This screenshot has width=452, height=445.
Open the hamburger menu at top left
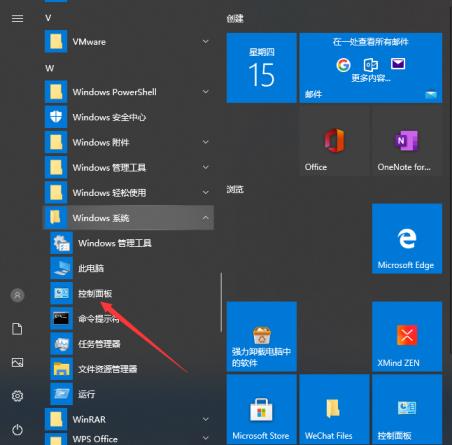coord(17,18)
